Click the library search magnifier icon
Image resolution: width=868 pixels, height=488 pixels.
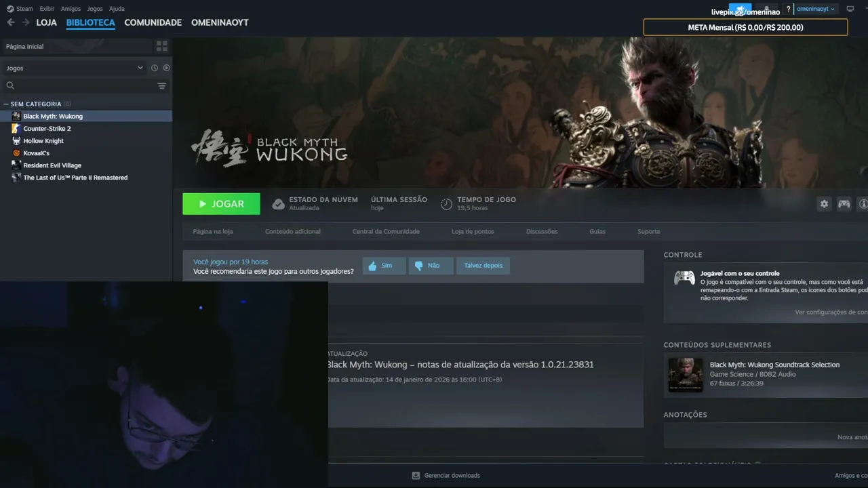point(10,85)
